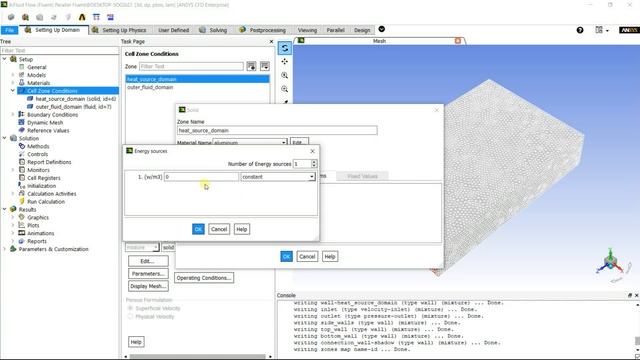Click the zone filter list toggle icon
Viewport: 640px width, 360px height.
coord(251,66)
